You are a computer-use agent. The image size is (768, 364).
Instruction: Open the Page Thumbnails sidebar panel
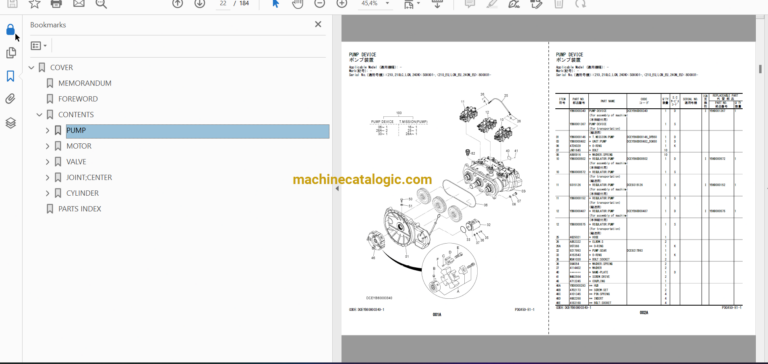click(10, 52)
